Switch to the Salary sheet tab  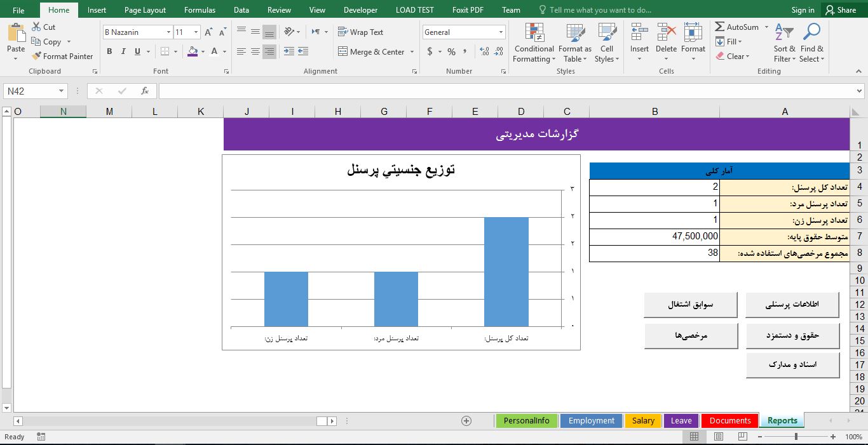point(643,420)
